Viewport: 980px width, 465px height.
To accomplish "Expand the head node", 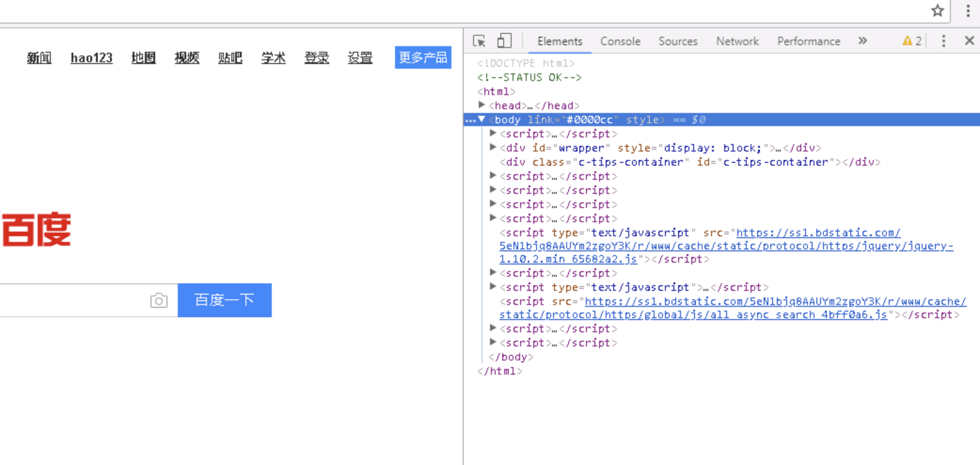I will point(482,105).
